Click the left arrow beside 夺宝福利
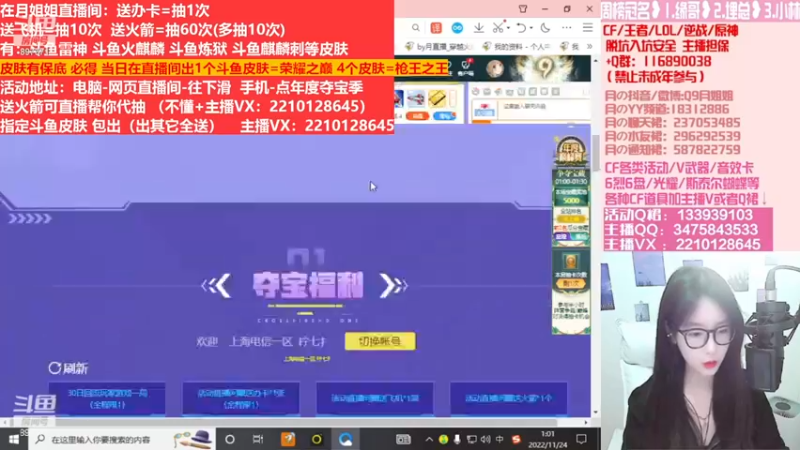Viewport: 800px width, 450px height. 218,286
